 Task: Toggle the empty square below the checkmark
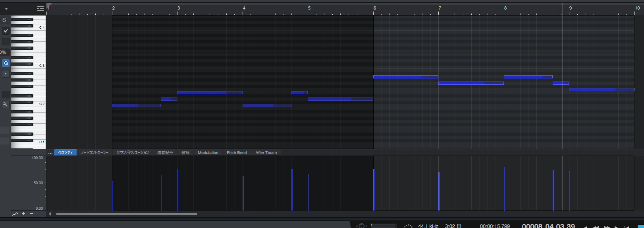click(6, 41)
